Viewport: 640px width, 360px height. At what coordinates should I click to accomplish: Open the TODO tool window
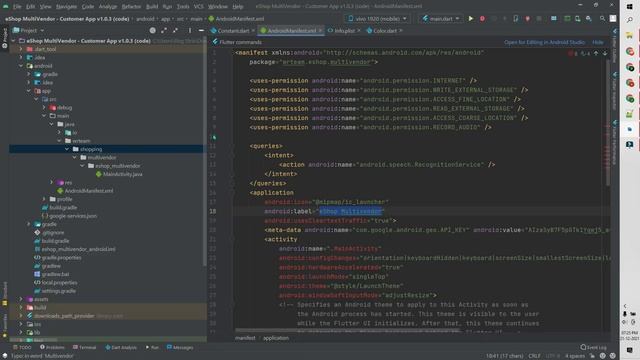click(x=22, y=347)
